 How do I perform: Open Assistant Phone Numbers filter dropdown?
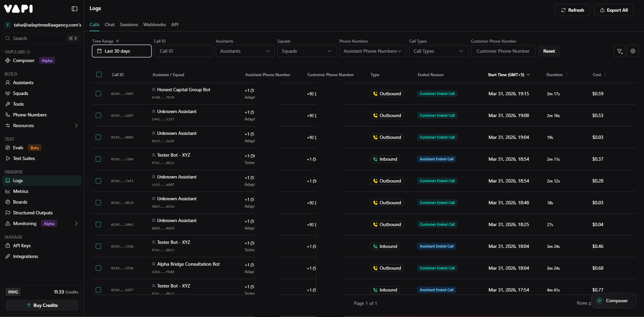[x=373, y=51]
